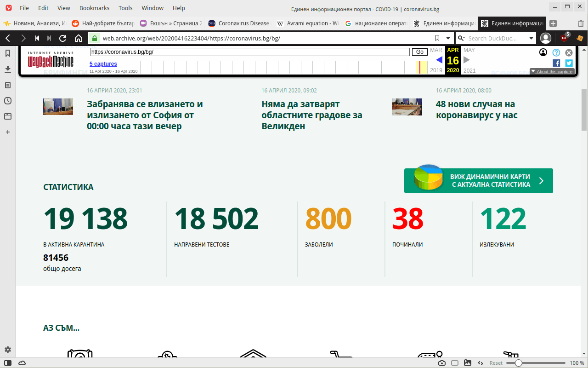Open article Забранява се влизането в София
588x368 pixels.
(x=145, y=115)
